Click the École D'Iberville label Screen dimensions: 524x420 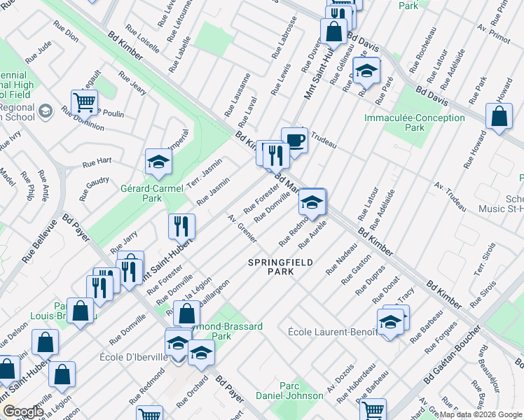[x=134, y=357]
